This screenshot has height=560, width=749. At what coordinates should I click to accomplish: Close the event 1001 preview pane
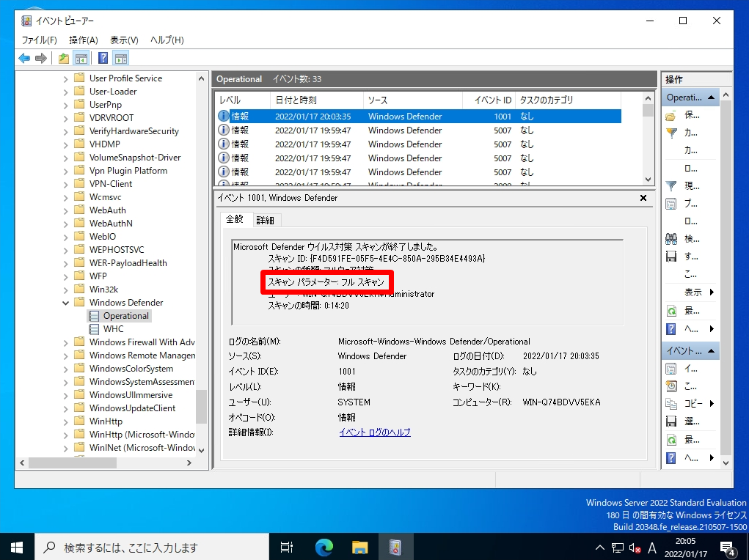pos(643,198)
